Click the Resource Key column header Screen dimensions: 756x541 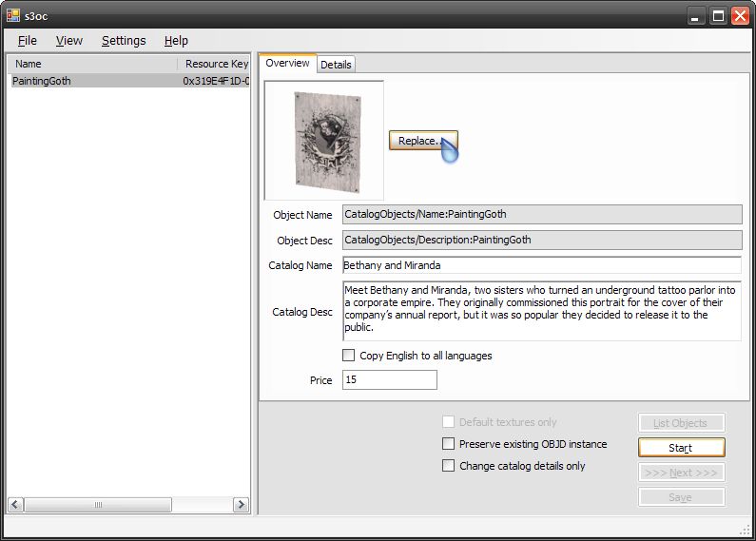[215, 64]
